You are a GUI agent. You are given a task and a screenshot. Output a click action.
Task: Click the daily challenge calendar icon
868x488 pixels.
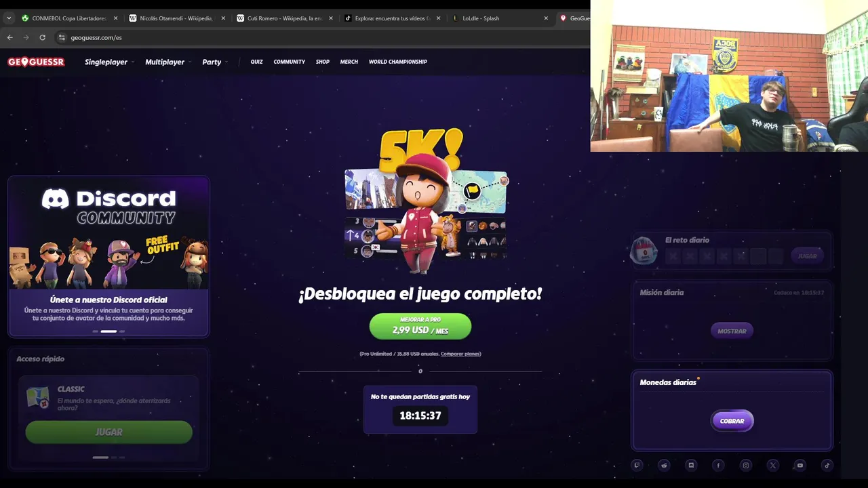pos(644,251)
